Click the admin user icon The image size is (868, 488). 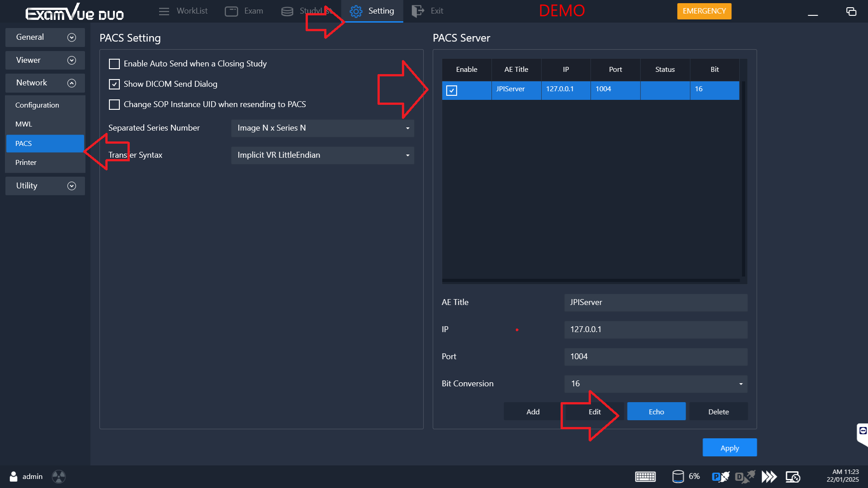tap(14, 477)
